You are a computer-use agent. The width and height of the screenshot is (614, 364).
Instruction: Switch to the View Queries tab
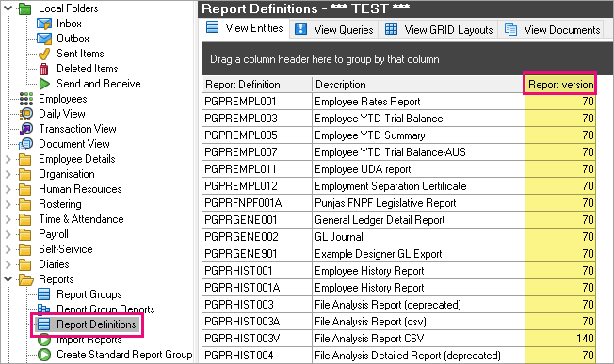click(334, 30)
